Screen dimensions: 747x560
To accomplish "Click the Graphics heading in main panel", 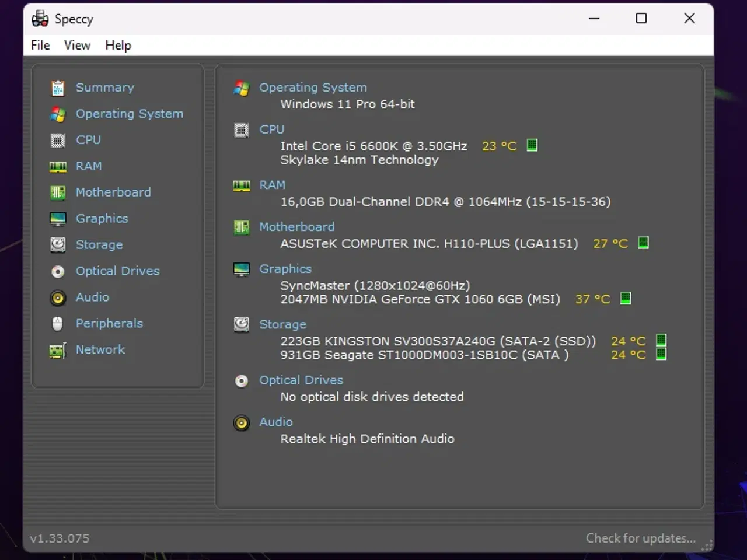I will [285, 269].
